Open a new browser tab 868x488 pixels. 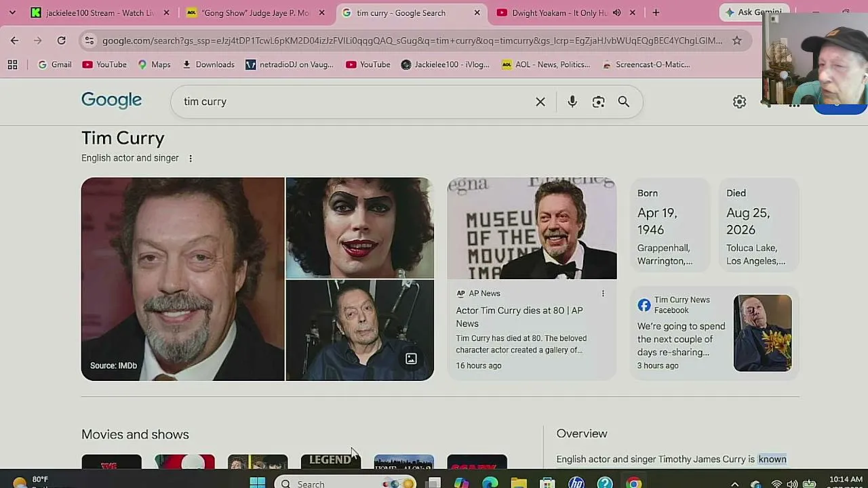point(656,13)
